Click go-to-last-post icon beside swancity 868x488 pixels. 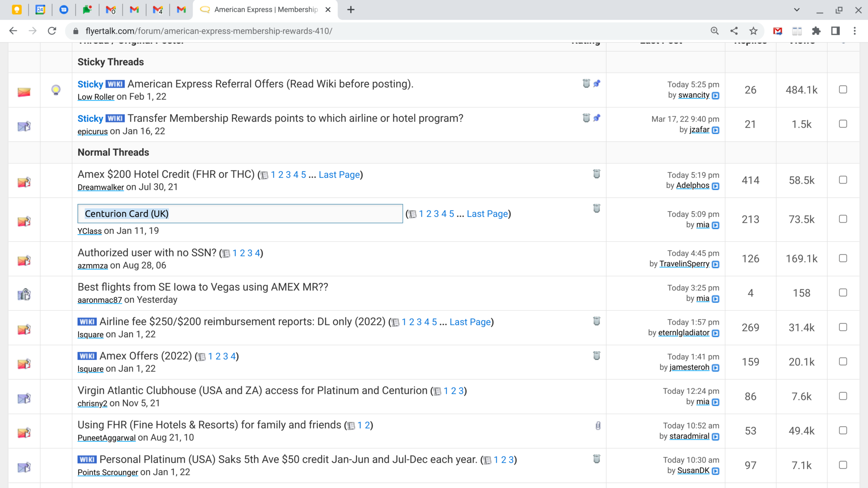click(716, 96)
